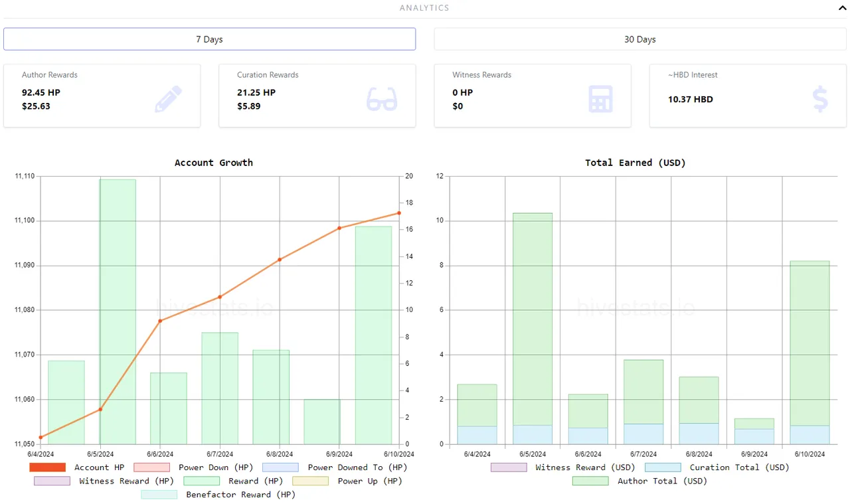The width and height of the screenshot is (850, 504).
Task: Click the $5.89 curation value
Action: point(249,106)
